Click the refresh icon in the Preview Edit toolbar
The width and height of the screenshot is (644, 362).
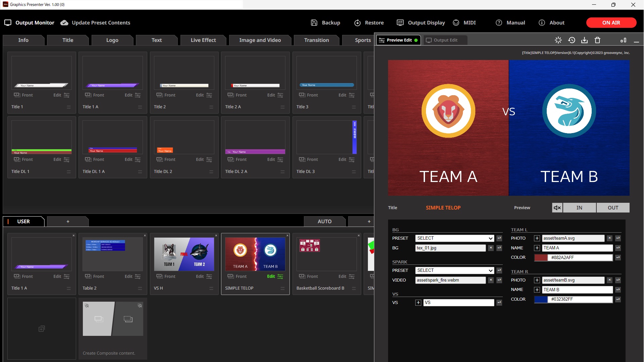tap(558, 40)
